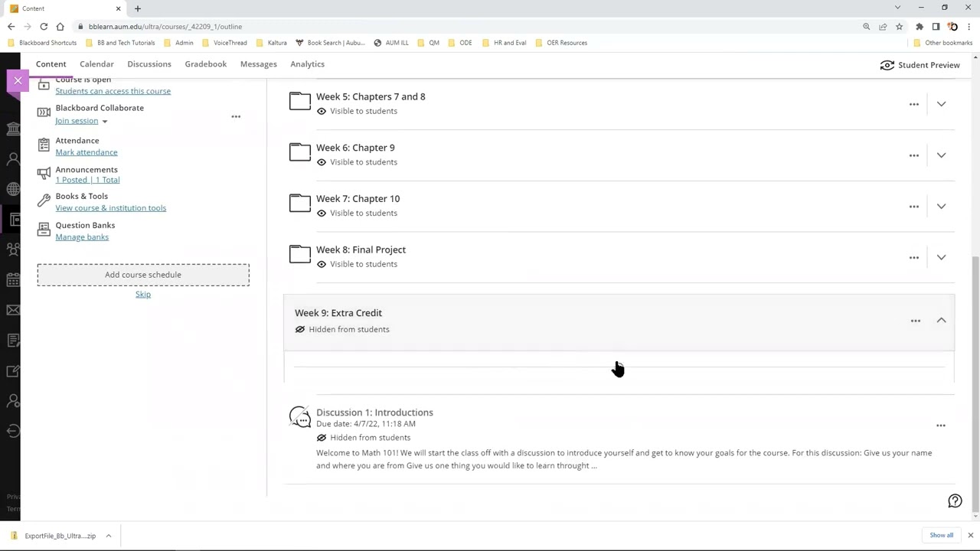Click the Books & Tools wrench icon
Screen dimensions: 980x551
44,201
